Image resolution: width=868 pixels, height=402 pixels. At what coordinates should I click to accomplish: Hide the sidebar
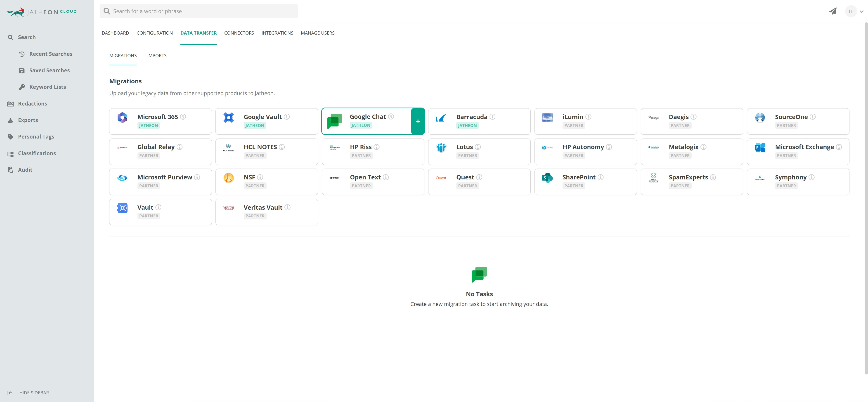[x=28, y=393]
